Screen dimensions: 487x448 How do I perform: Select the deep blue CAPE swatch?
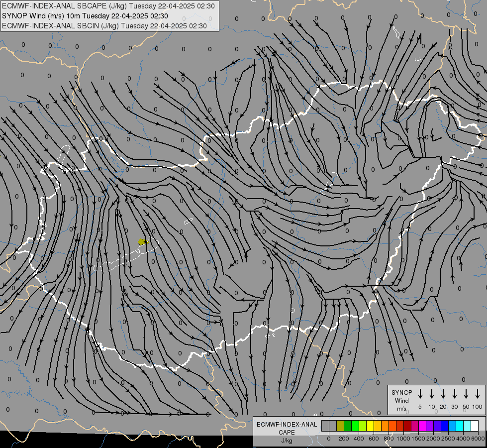pos(445,426)
